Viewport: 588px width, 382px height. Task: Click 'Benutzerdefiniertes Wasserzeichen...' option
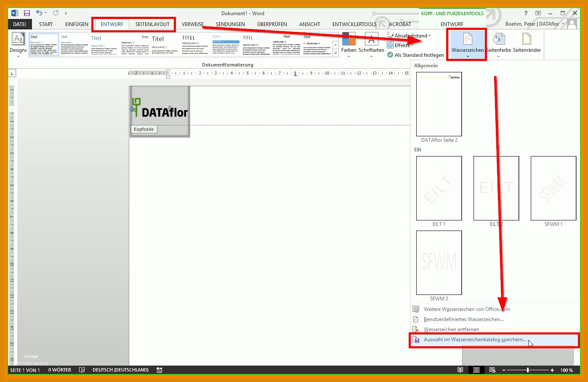(463, 319)
